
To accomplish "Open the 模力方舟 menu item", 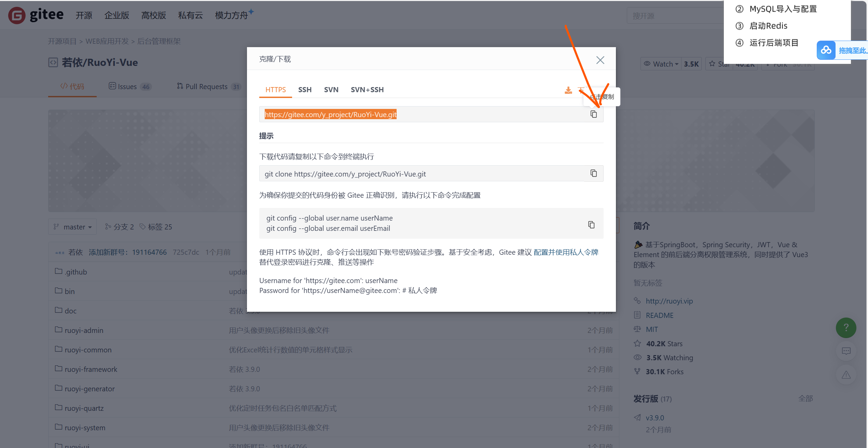I will click(232, 15).
